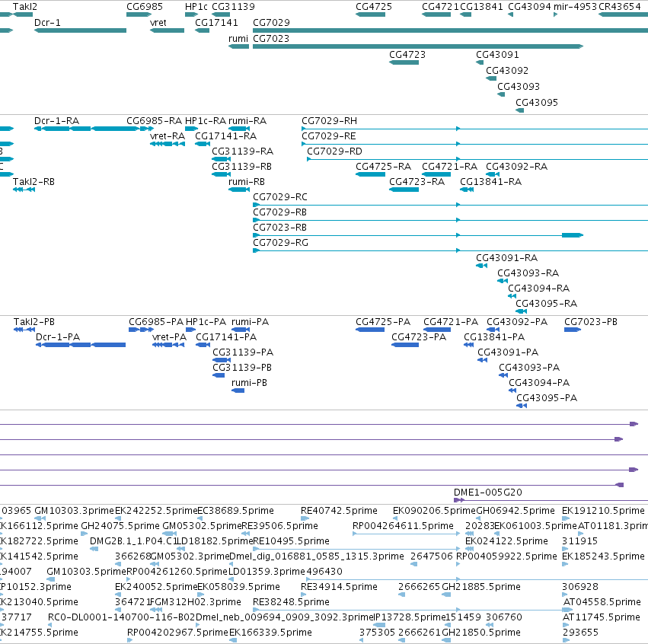This screenshot has height=644, width=648.
Task: Click the CG43094-PA protein label
Action: (x=539, y=383)
